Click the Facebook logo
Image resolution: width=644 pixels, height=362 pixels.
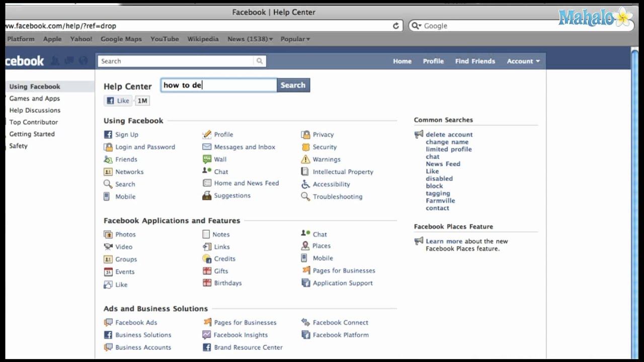25,61
